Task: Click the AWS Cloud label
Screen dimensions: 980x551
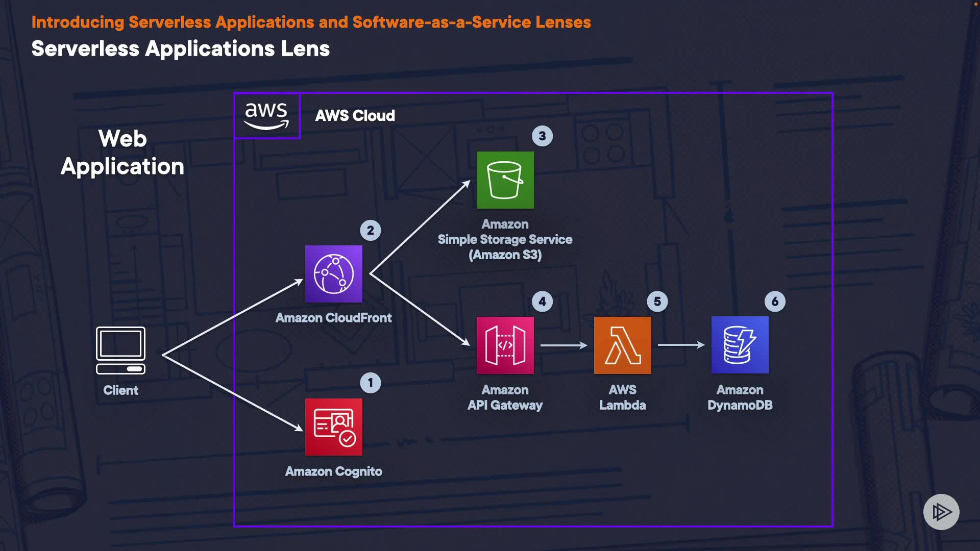Action: click(355, 116)
